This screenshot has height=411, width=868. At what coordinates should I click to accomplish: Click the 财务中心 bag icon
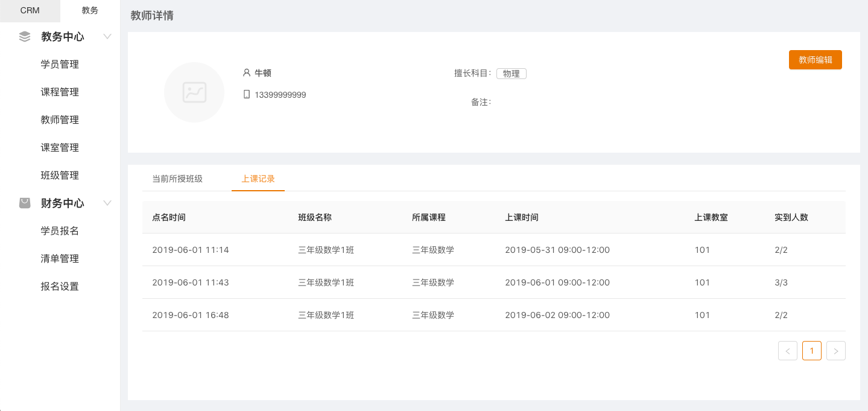pos(25,203)
